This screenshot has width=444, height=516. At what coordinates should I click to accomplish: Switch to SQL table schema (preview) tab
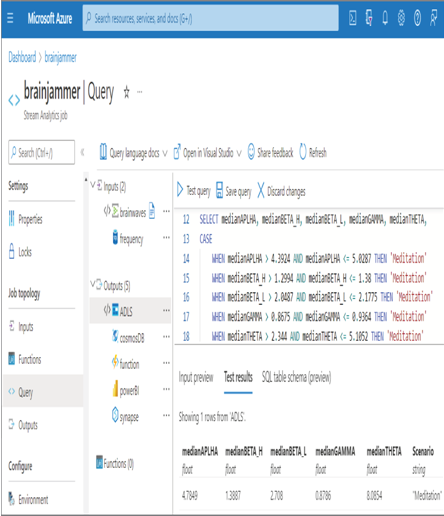(x=296, y=377)
